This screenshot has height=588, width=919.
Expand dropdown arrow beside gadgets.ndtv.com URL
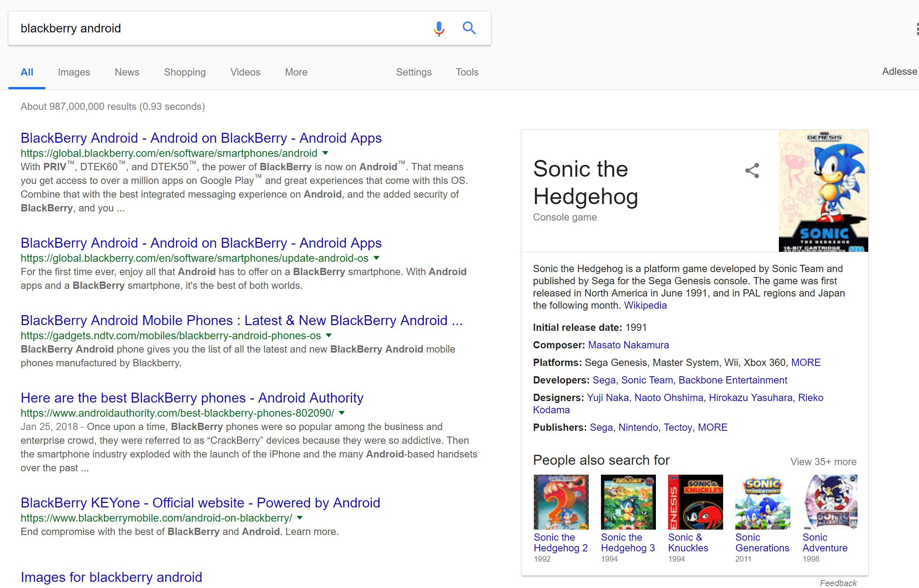click(x=329, y=336)
